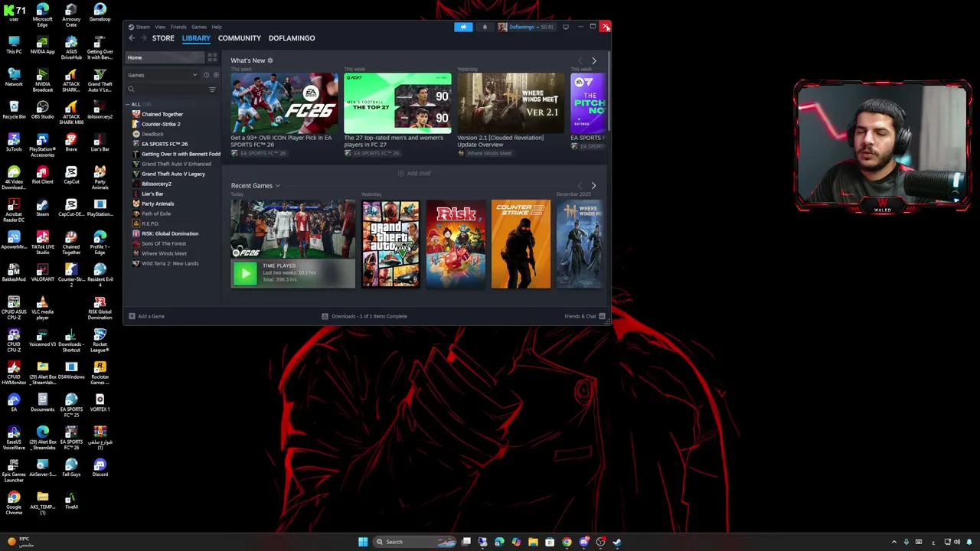This screenshot has width=980, height=551.
Task: Switch to the LIBRARY tab
Action: click(x=196, y=37)
